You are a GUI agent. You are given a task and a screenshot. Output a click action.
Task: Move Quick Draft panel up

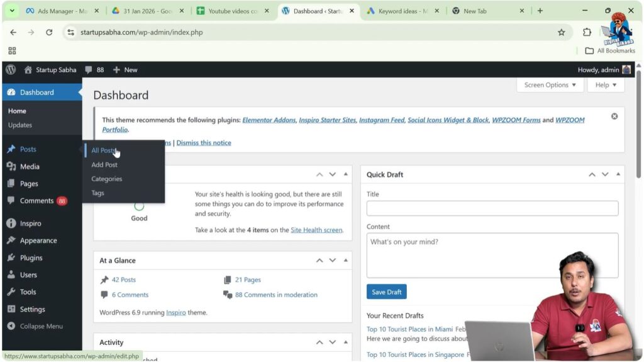pos(592,174)
